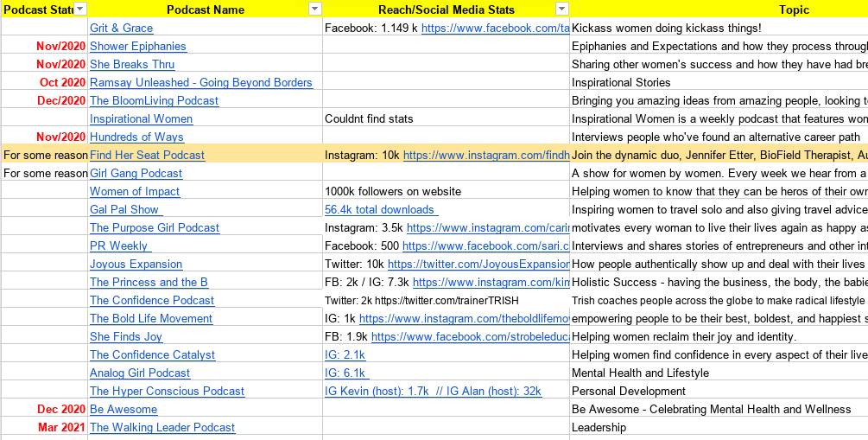Select the 'Inspirational Stories' topic cell
868x440 pixels.
(719, 83)
